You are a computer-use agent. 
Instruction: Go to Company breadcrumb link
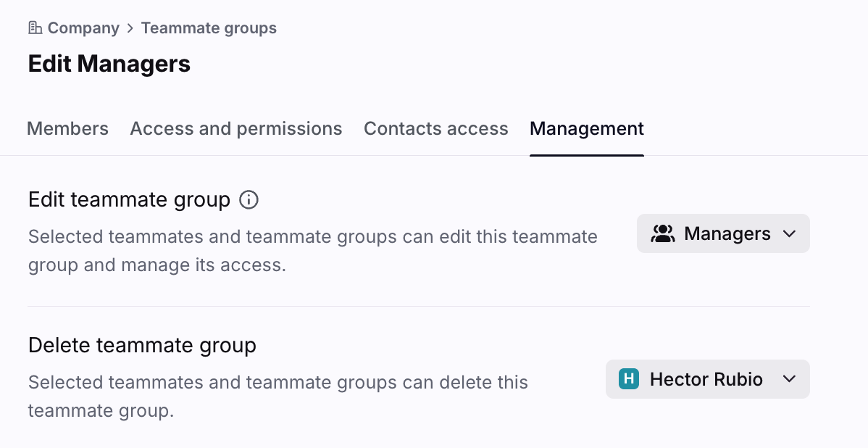[83, 28]
